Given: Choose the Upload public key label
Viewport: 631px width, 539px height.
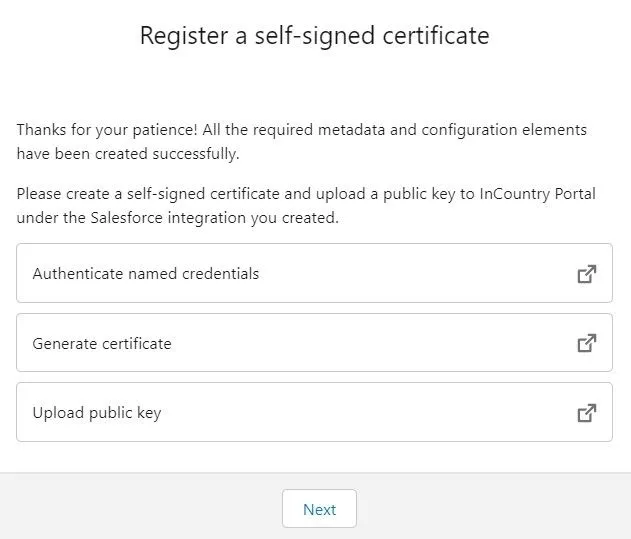Looking at the screenshot, I should pos(96,413).
